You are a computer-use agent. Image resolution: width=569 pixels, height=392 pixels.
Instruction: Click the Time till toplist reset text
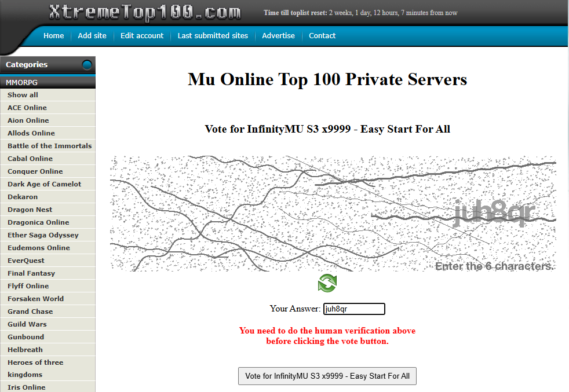[360, 13]
